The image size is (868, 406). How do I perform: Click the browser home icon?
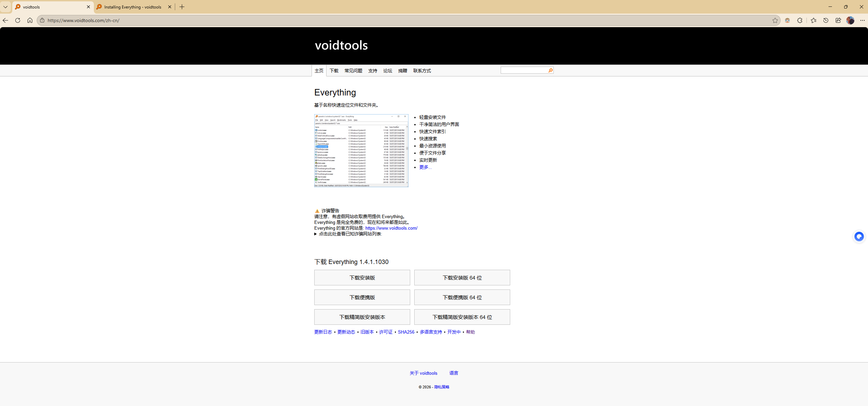[30, 20]
